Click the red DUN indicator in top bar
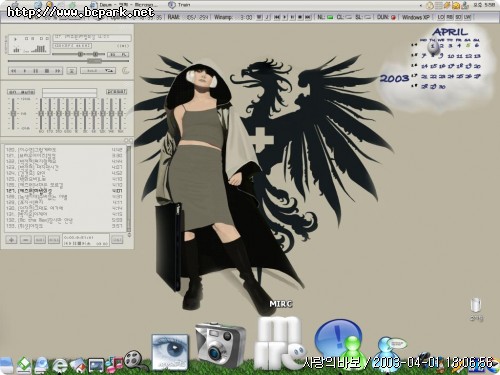 click(x=394, y=18)
